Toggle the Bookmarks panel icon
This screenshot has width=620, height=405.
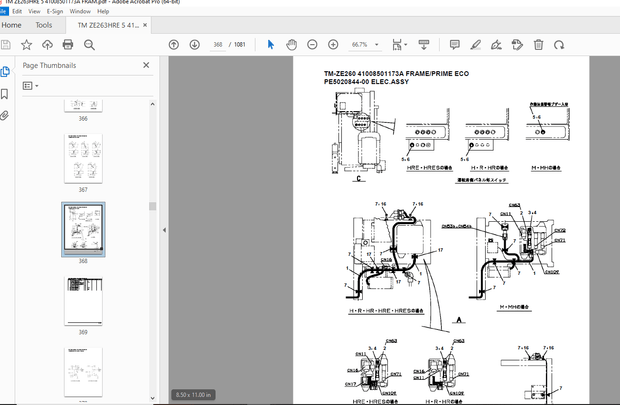(6, 93)
